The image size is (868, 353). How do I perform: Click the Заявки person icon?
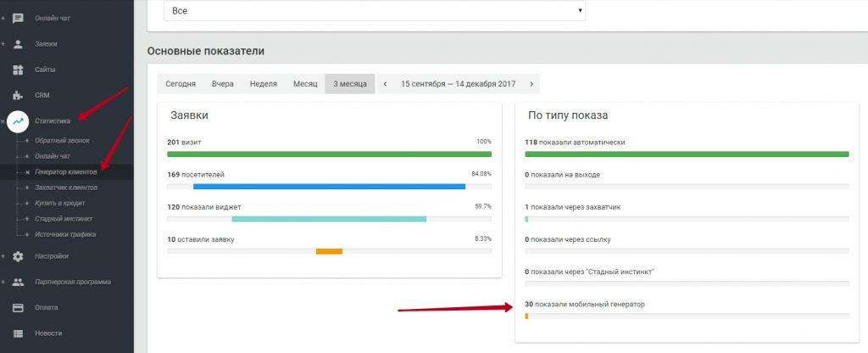(19, 44)
